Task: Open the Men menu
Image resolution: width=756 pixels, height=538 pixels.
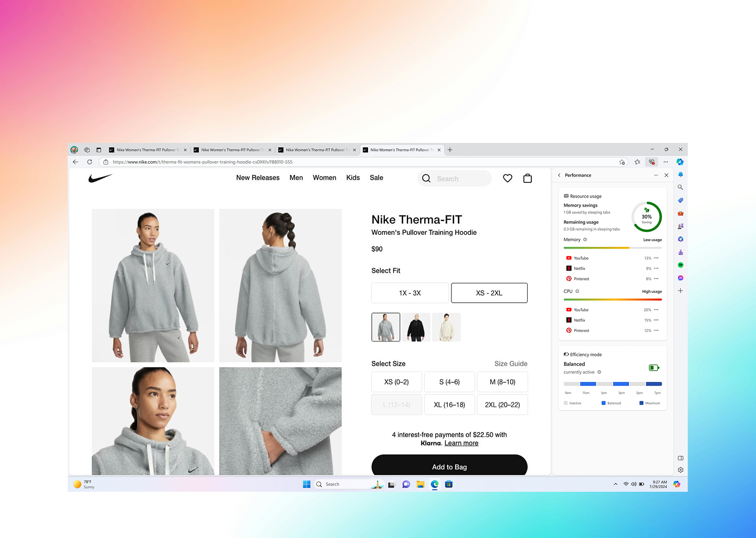Action: (x=296, y=178)
